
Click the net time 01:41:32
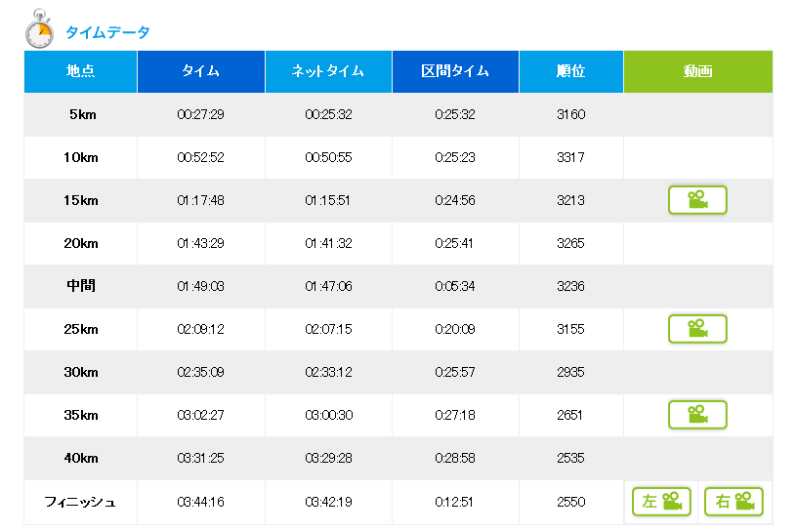tap(328, 243)
